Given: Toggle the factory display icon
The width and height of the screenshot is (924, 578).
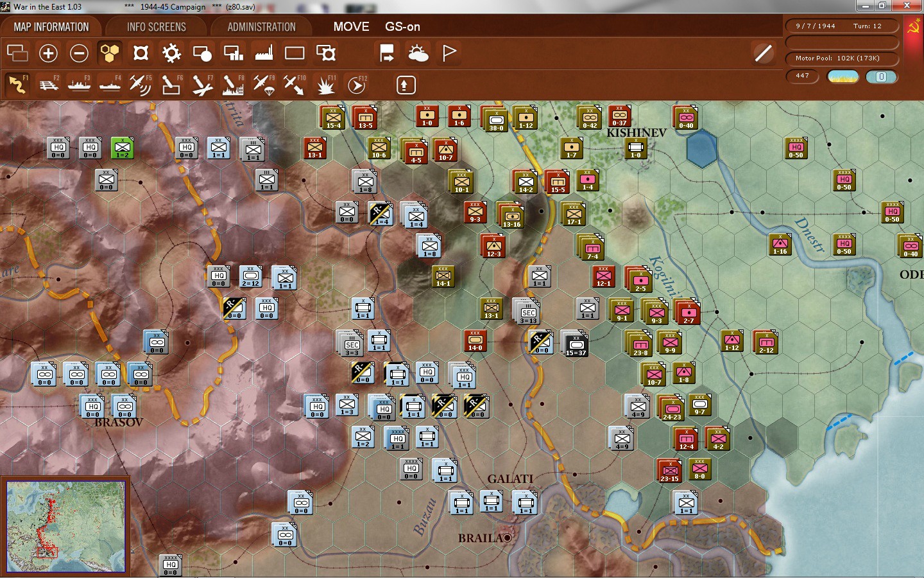Looking at the screenshot, I should tap(264, 53).
